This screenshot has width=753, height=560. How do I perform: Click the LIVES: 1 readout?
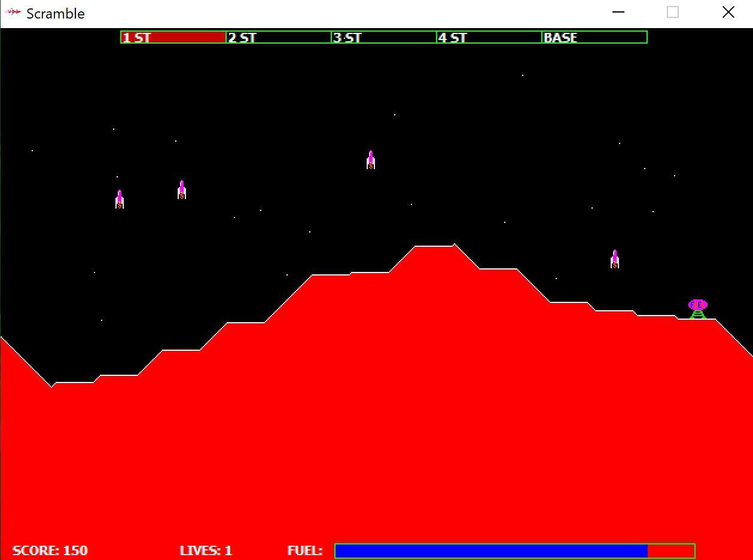pyautogui.click(x=206, y=550)
